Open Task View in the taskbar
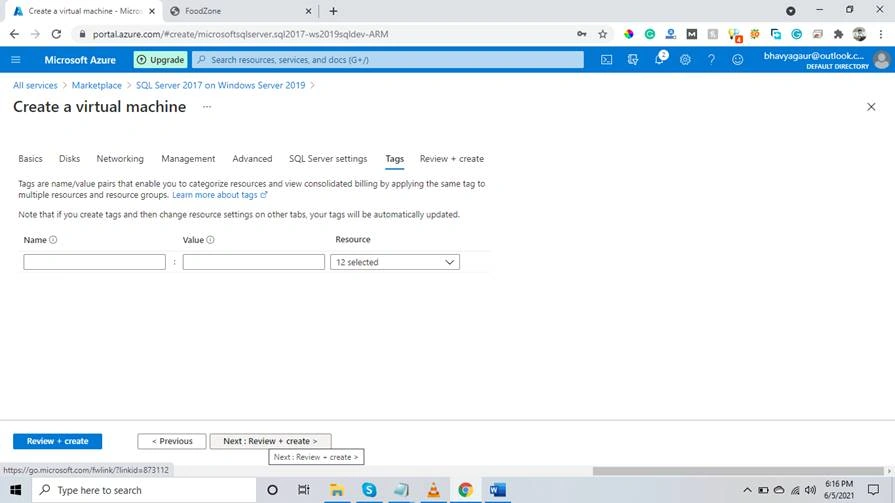The image size is (895, 503). [x=304, y=490]
